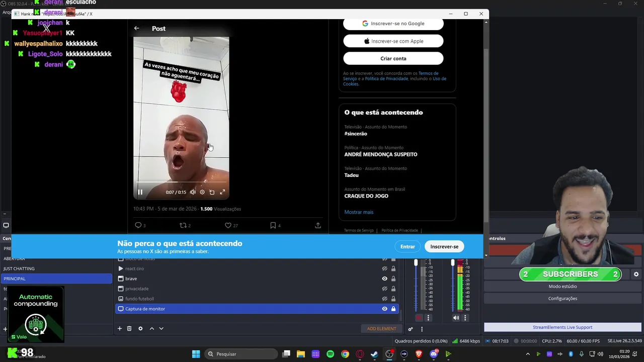Image resolution: width=644 pixels, height=362 pixels.
Task: Pause the video in the post
Action: [140, 192]
